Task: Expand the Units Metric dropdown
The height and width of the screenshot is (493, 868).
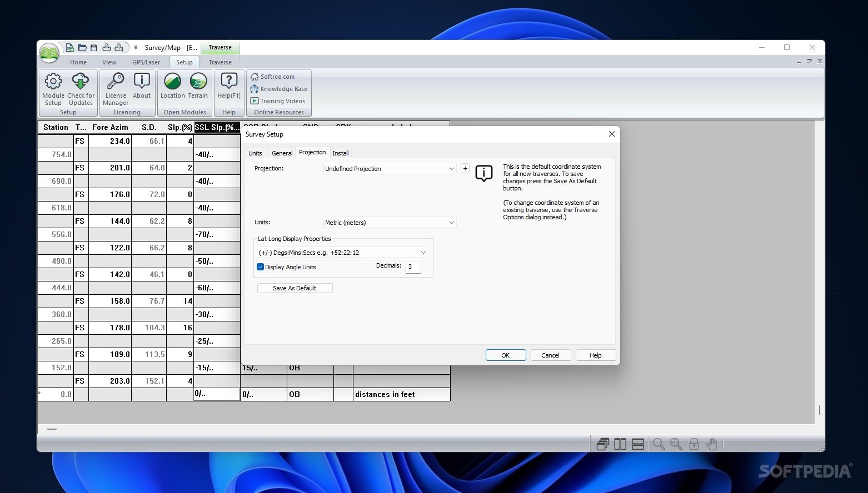Action: point(451,223)
